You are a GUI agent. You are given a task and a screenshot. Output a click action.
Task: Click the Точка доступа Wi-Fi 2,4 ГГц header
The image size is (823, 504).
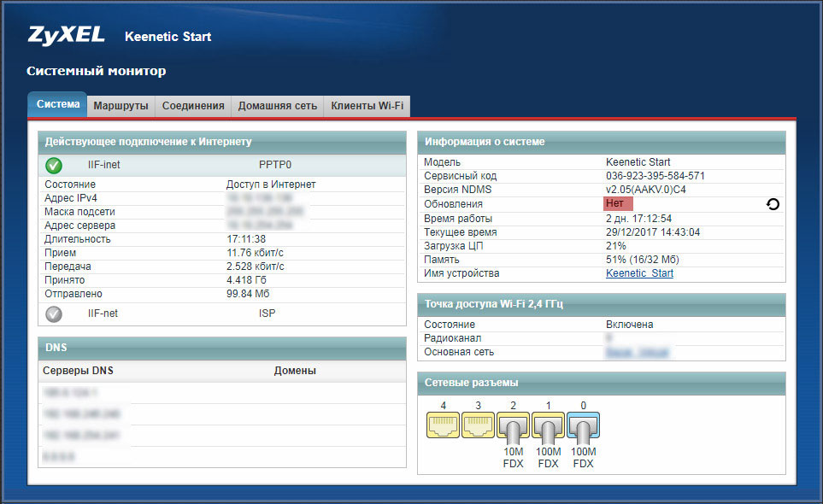click(602, 304)
